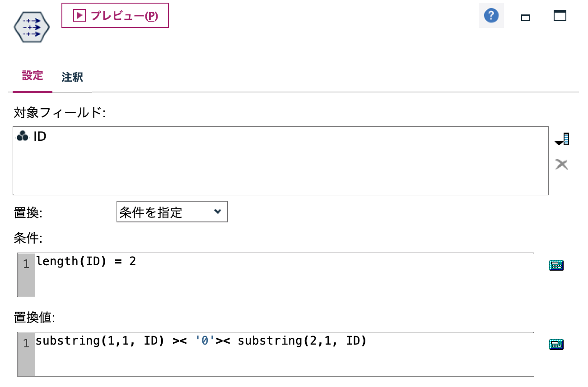The image size is (588, 387).
Task: Remove the ID field using the X icon
Action: point(561,164)
